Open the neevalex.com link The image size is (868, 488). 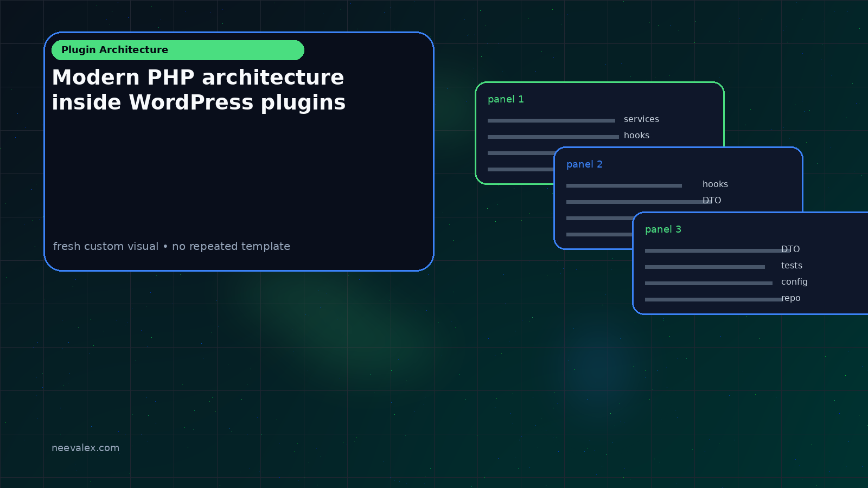click(85, 448)
